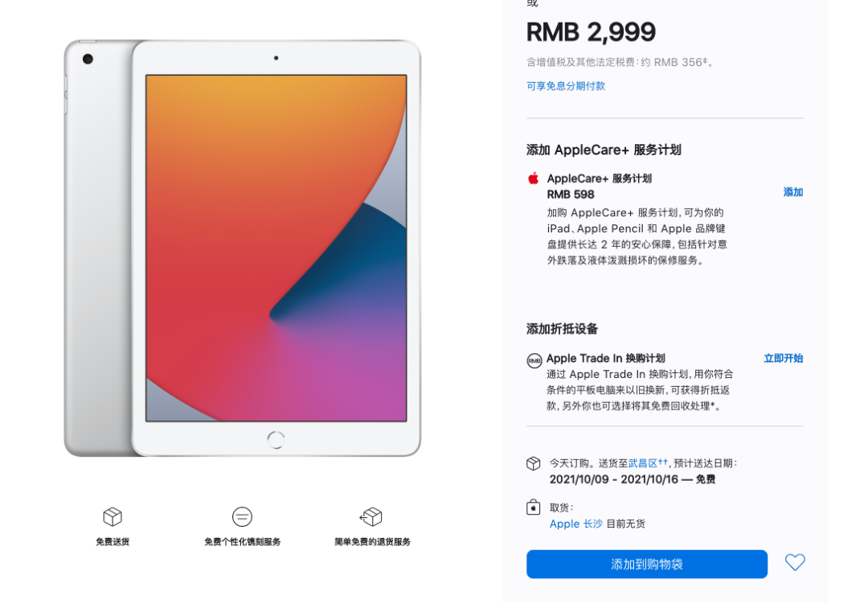Click the heart favorite icon
This screenshot has width=868, height=604.
tap(794, 562)
